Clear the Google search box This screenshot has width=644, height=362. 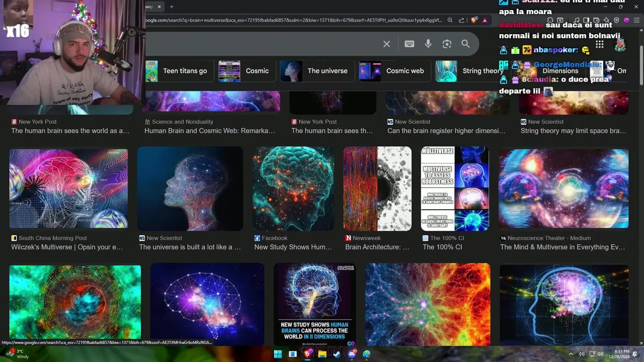point(386,44)
